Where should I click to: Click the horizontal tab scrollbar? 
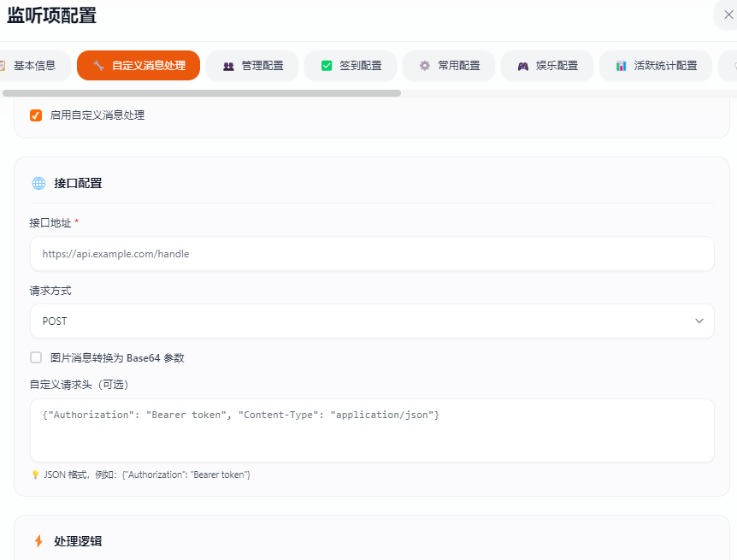201,93
